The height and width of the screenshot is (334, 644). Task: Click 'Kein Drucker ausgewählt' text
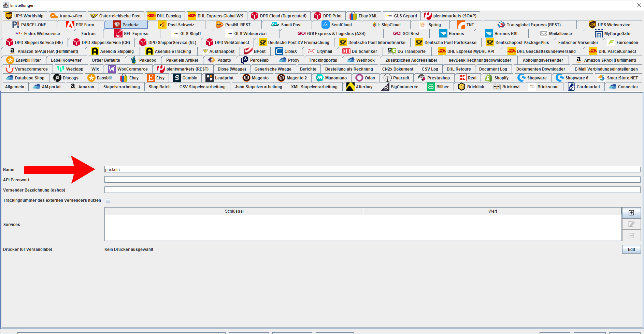(129, 249)
